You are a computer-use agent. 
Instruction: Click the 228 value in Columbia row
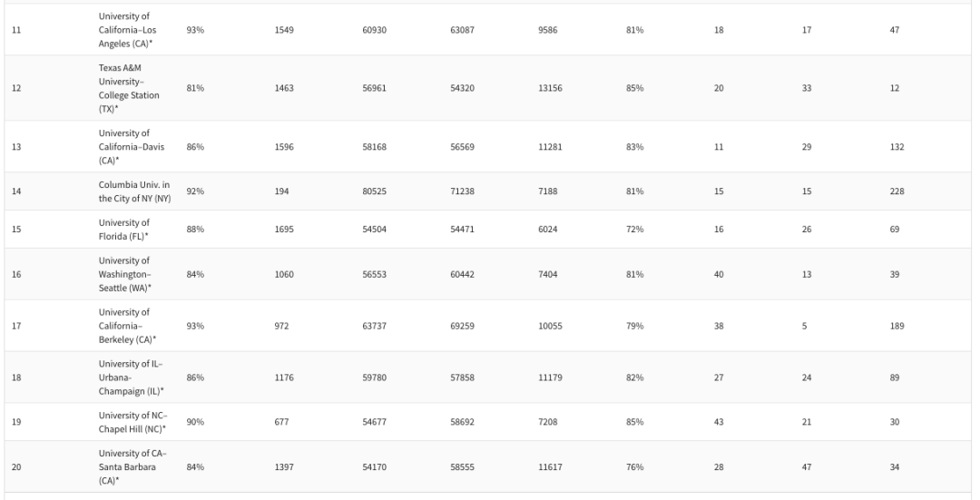(x=897, y=191)
